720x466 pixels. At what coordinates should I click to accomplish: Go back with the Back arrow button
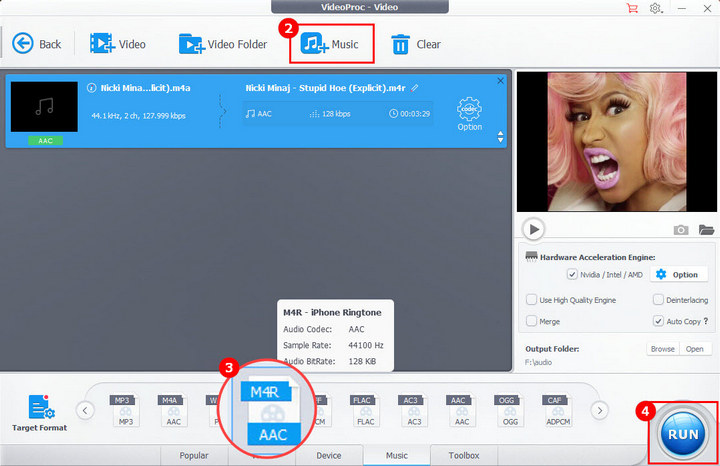pyautogui.click(x=36, y=44)
